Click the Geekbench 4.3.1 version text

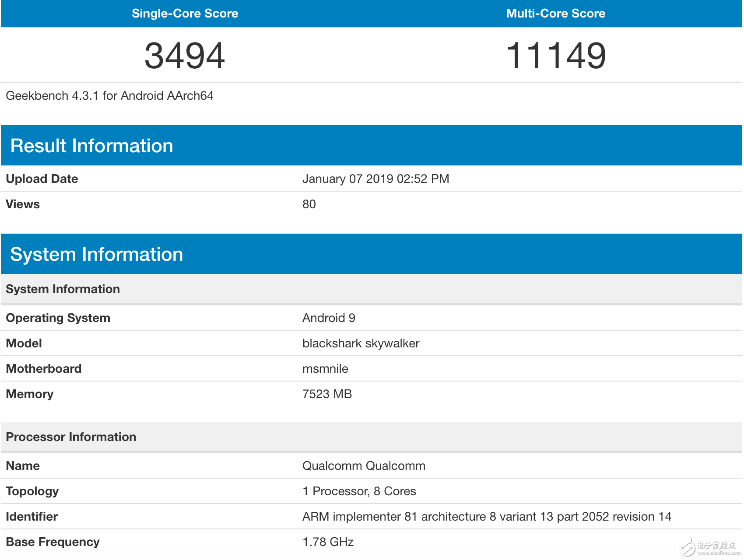(109, 96)
